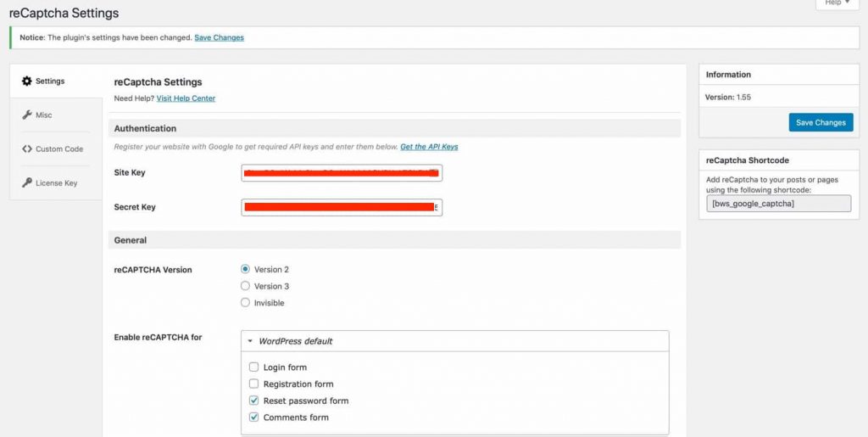Click the reCAPTCHA Version label
Image resolution: width=868 pixels, height=437 pixels.
[153, 270]
